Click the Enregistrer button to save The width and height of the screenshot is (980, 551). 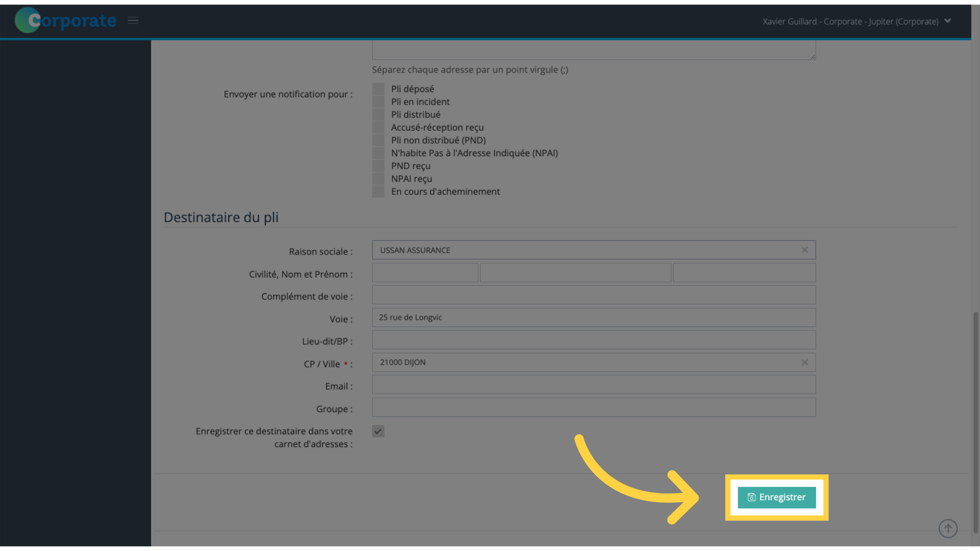(776, 497)
